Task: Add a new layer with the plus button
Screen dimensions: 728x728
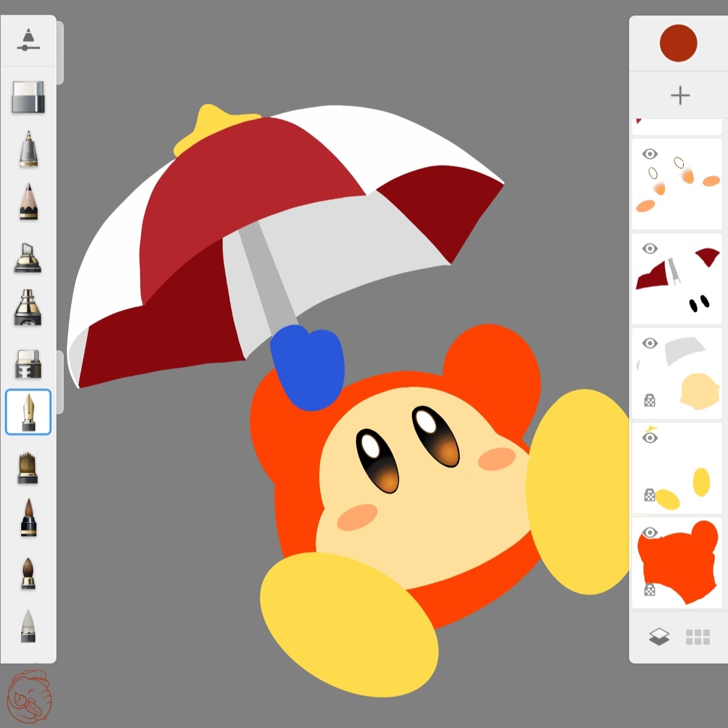Action: coord(680,95)
